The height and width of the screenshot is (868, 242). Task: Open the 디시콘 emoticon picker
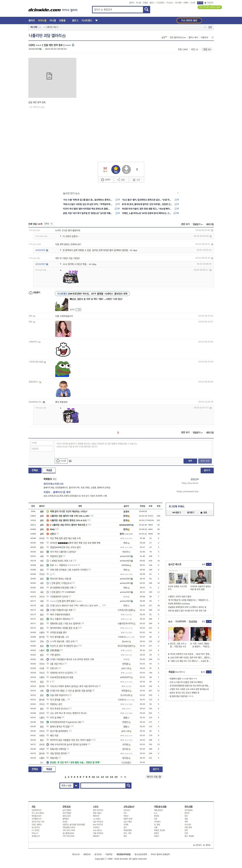point(61,461)
